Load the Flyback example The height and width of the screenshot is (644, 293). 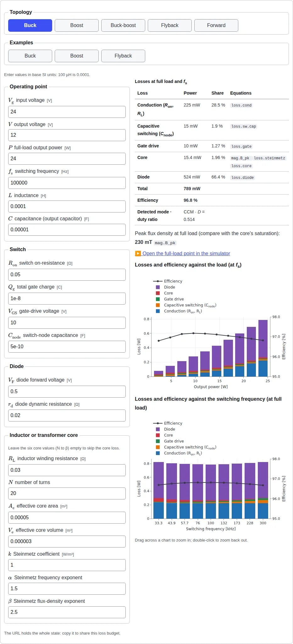pos(123,56)
